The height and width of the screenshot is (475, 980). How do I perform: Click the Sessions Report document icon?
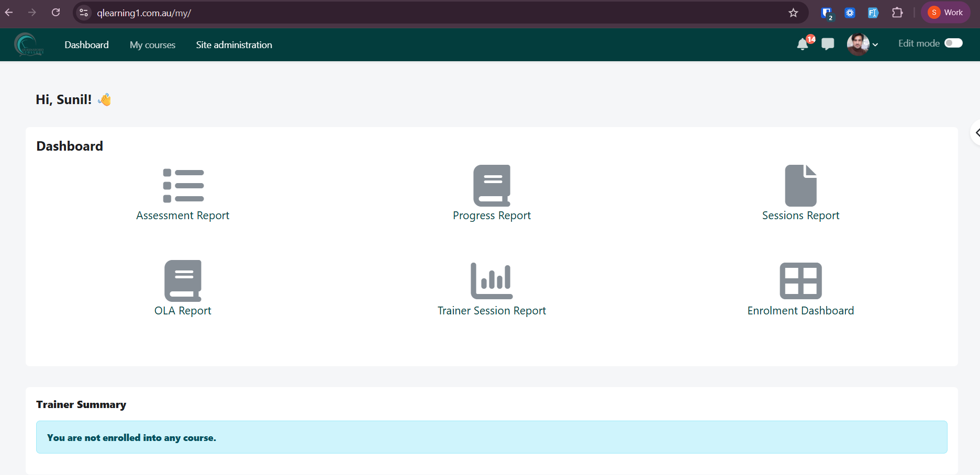point(800,186)
